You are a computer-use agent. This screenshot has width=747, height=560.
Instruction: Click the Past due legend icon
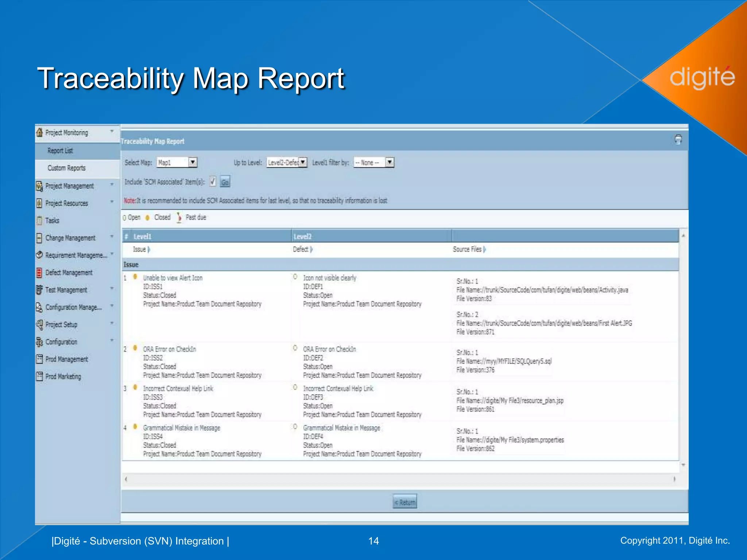coord(179,218)
